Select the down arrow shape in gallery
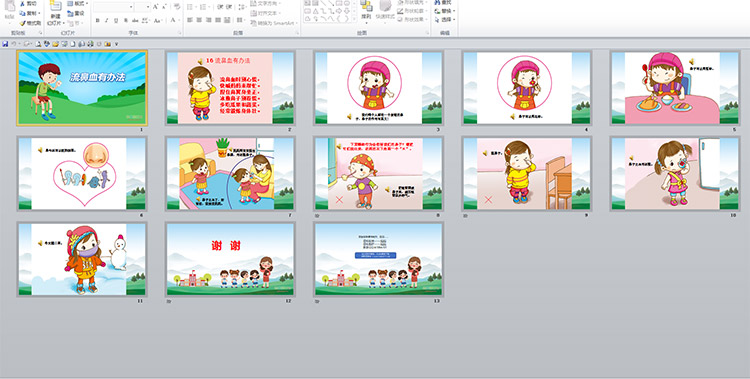 click(x=347, y=11)
